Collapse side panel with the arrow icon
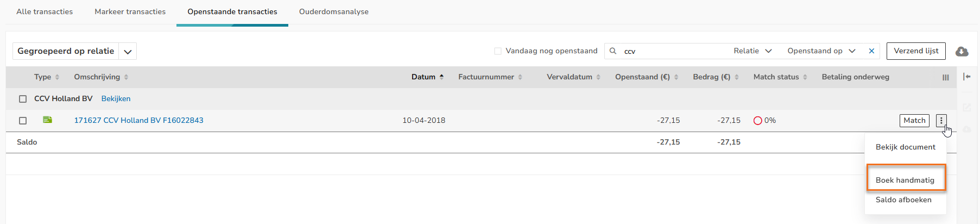980x224 pixels. 966,77
